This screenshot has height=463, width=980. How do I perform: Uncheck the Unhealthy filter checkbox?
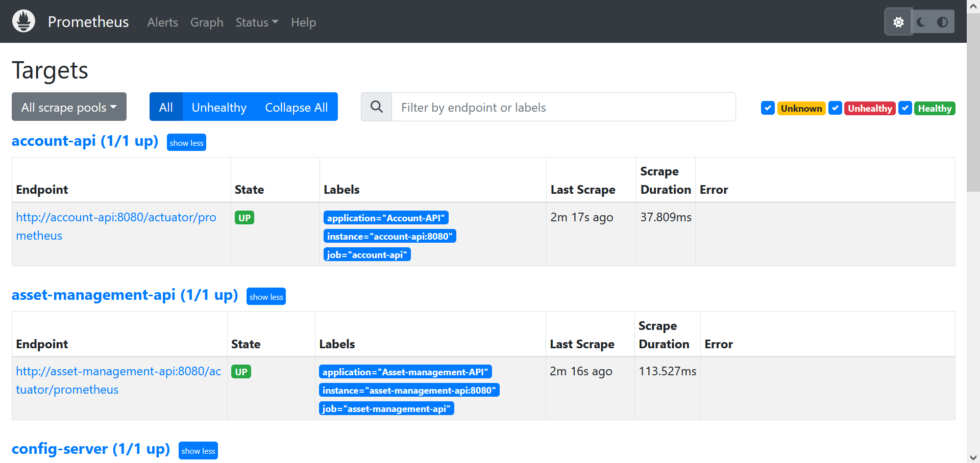835,108
